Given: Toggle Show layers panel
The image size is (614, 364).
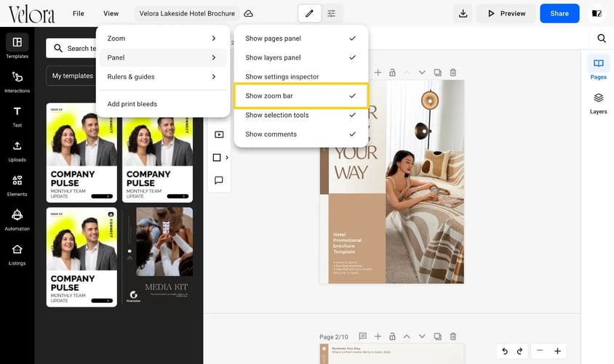Looking at the screenshot, I should pos(300,57).
